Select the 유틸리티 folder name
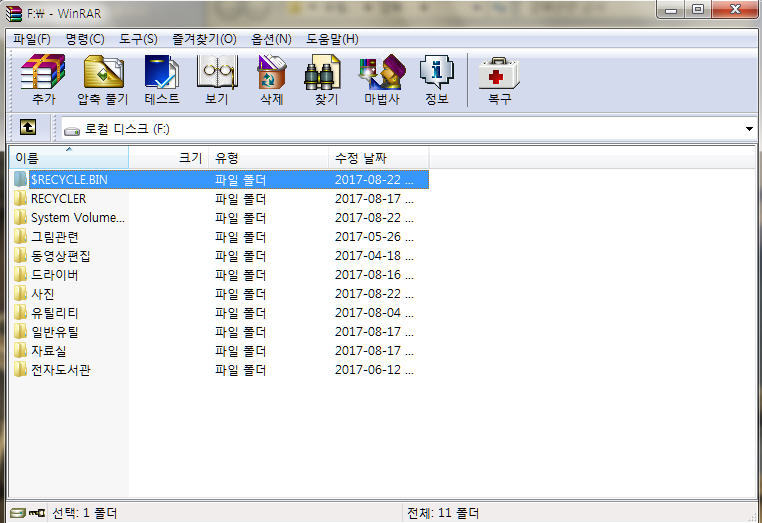The image size is (762, 523). click(54, 313)
